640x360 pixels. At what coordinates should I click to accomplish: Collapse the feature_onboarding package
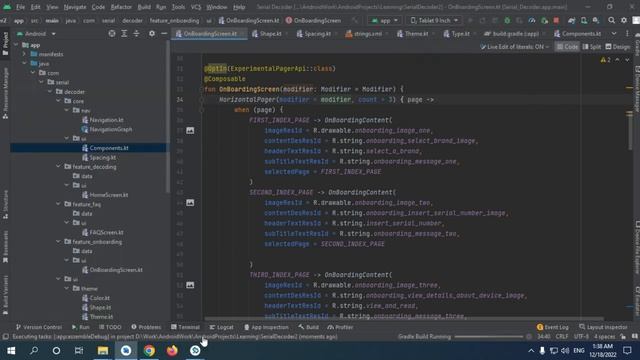coord(58,242)
